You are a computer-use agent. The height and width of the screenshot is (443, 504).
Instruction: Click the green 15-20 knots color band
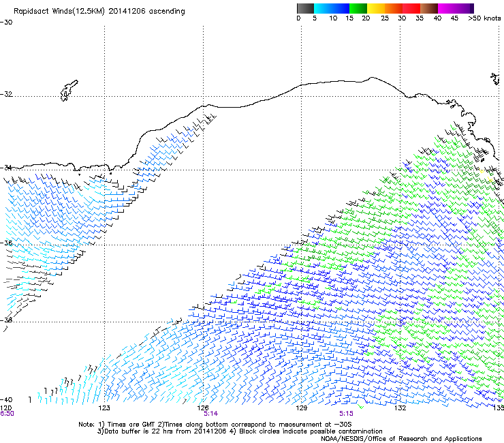coord(358,8)
